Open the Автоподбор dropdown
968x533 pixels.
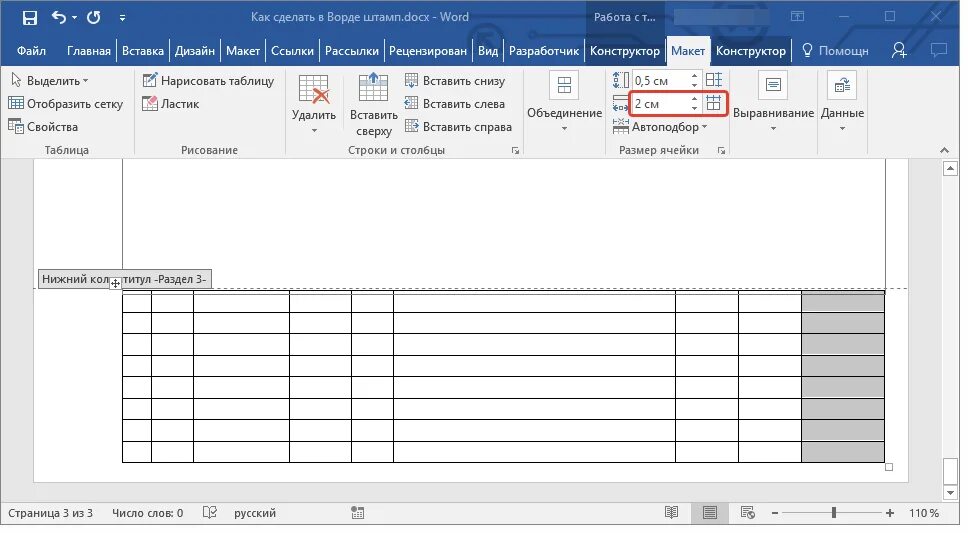(x=659, y=127)
